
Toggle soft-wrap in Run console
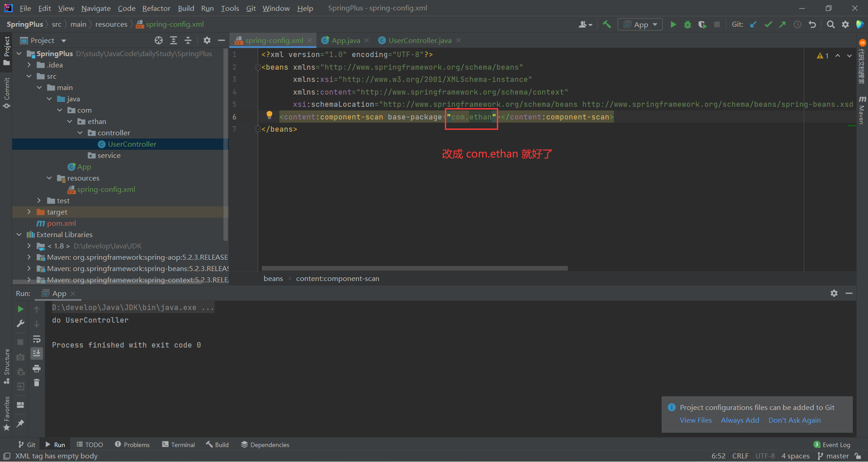[37, 339]
